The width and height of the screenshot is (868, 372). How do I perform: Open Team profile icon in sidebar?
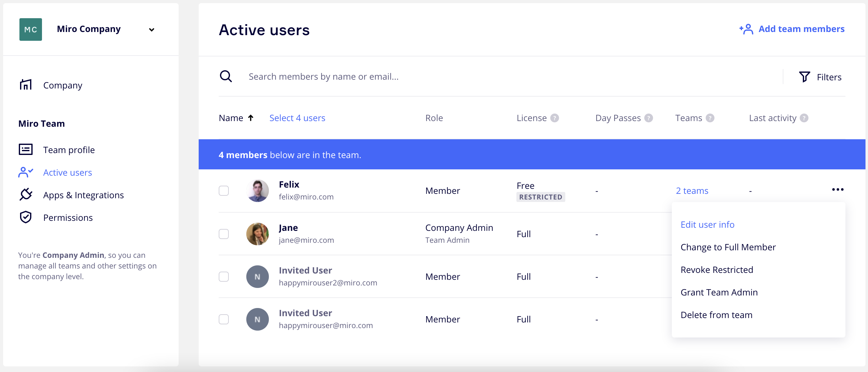(x=26, y=149)
